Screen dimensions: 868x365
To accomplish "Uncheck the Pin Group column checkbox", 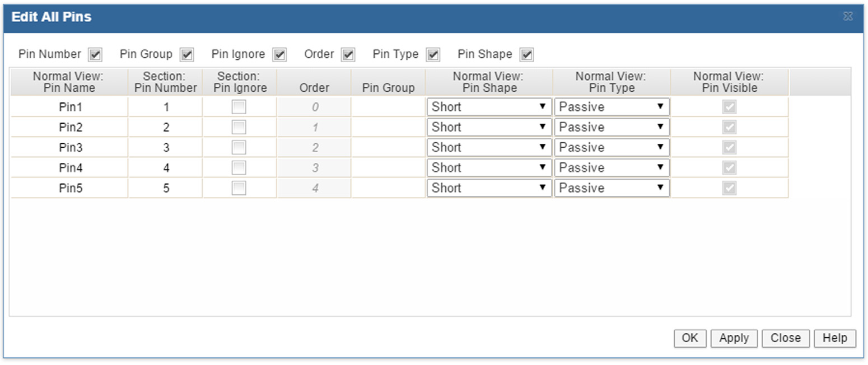I will click(187, 55).
